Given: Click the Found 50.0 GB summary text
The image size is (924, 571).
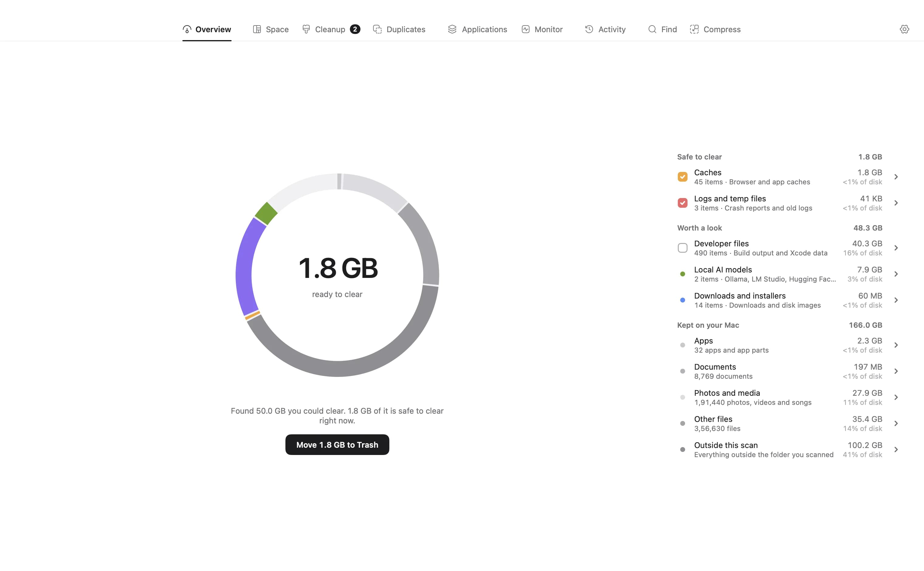Looking at the screenshot, I should click(337, 415).
